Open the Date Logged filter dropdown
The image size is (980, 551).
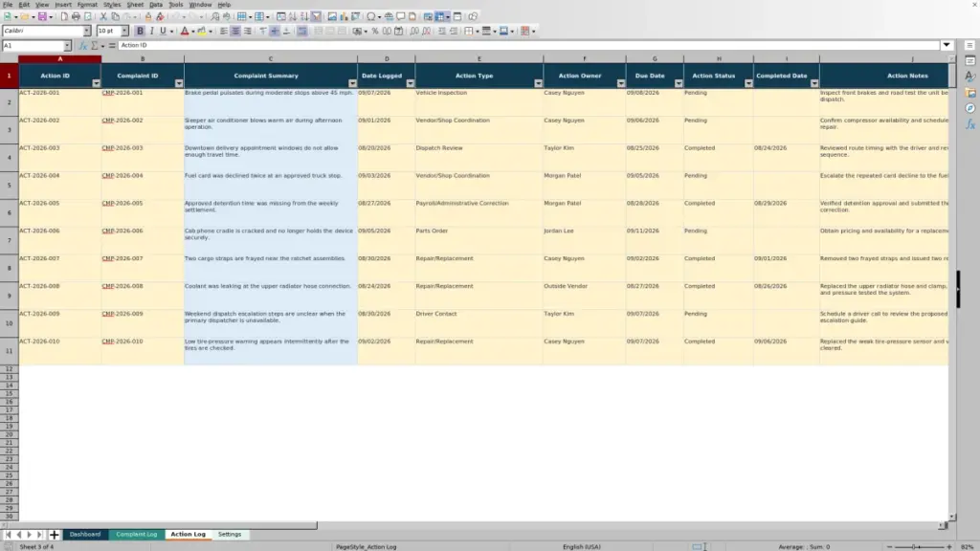tap(410, 83)
